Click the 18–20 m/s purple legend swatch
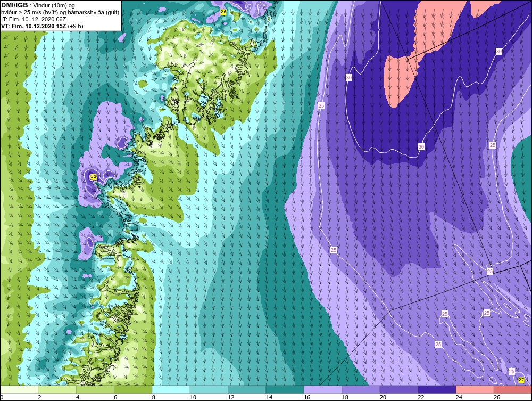The height and width of the screenshot is (401, 532). point(361,389)
